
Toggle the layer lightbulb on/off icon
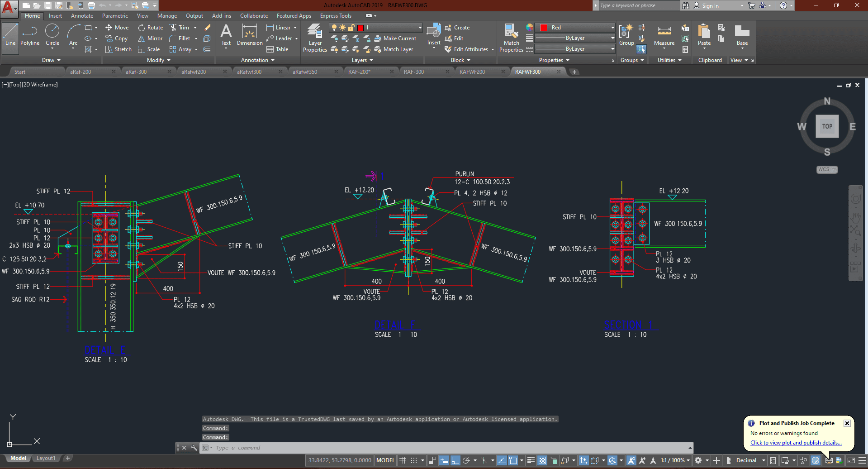point(334,28)
